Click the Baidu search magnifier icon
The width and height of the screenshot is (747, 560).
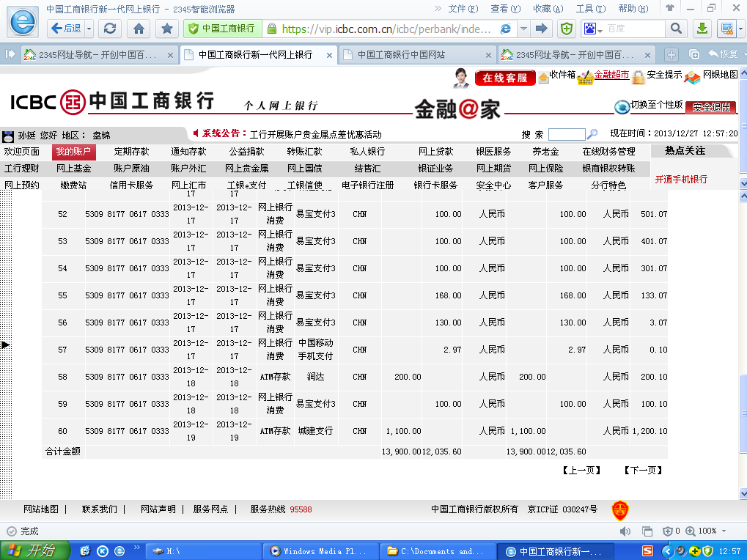tap(675, 29)
